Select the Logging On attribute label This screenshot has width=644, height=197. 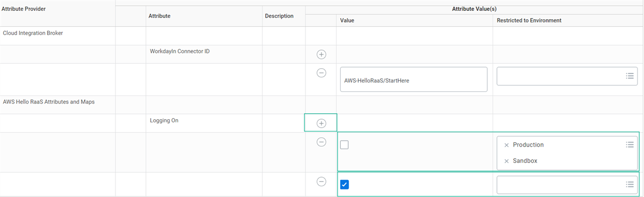(x=164, y=120)
